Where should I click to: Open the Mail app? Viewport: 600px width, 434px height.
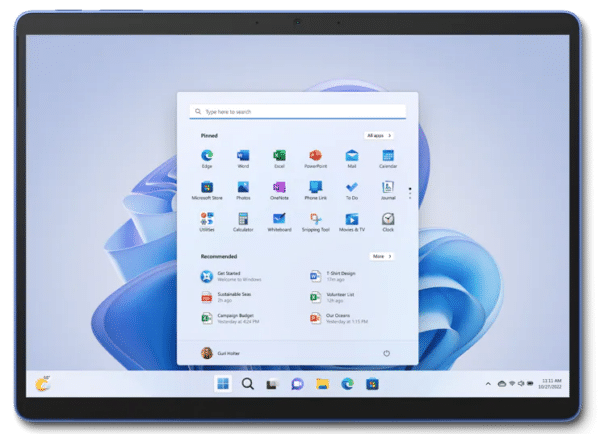pyautogui.click(x=352, y=158)
